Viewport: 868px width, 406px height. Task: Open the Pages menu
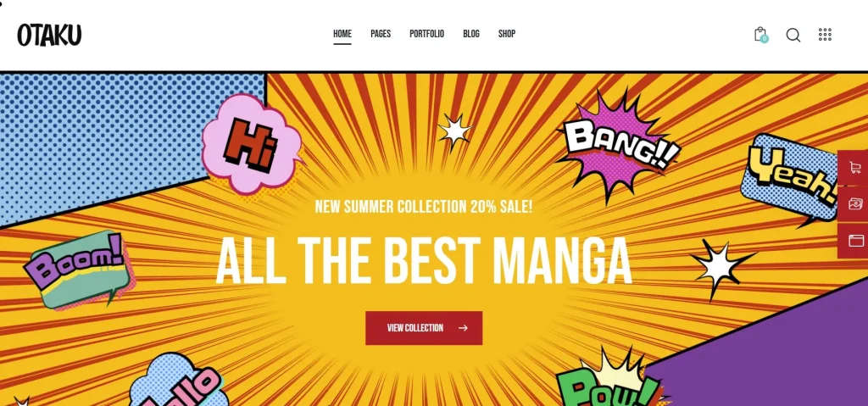[x=381, y=34]
